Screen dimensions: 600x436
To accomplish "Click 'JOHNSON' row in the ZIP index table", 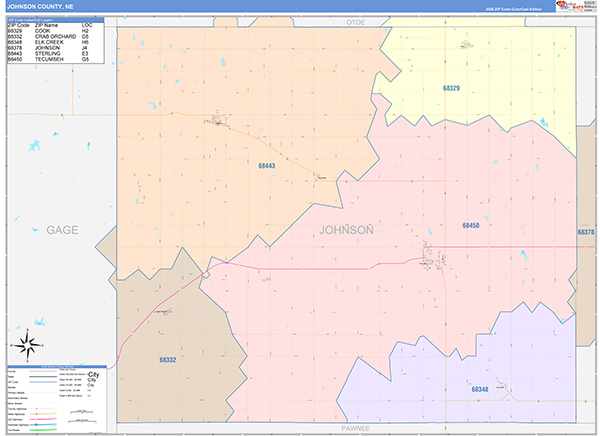I will coord(48,48).
